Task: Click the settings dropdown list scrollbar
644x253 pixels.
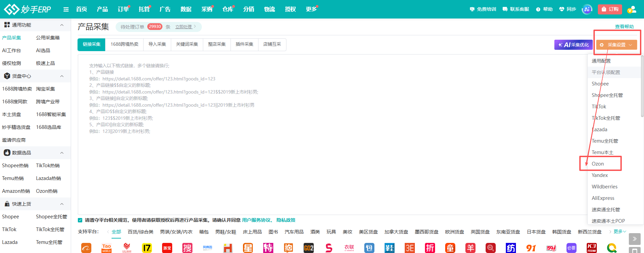Action: 642,86
